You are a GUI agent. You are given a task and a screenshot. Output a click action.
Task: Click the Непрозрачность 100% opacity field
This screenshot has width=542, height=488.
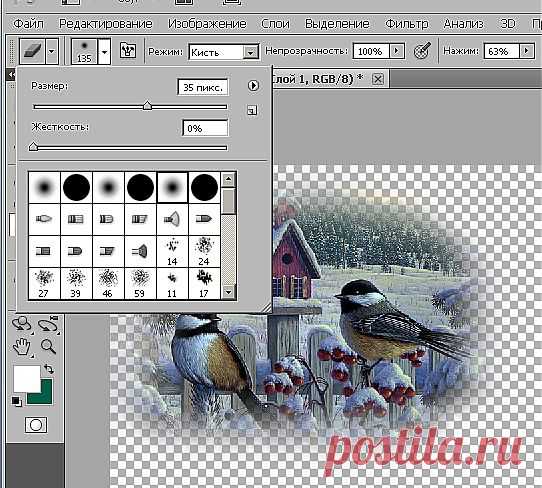pos(371,51)
